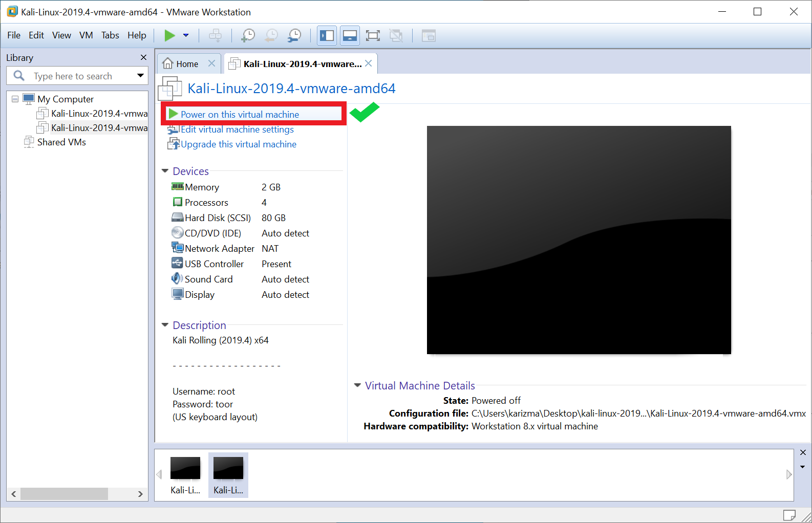Close the Kali-Linux-2019.4-vmware tab

[368, 63]
